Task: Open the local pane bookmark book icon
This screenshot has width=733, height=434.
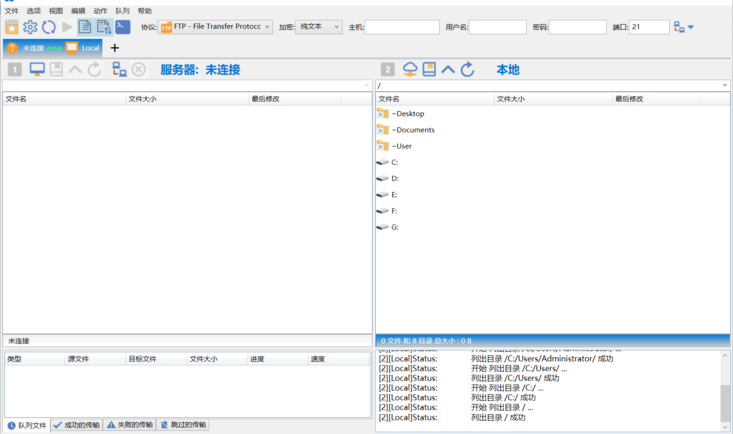Action: 429,69
